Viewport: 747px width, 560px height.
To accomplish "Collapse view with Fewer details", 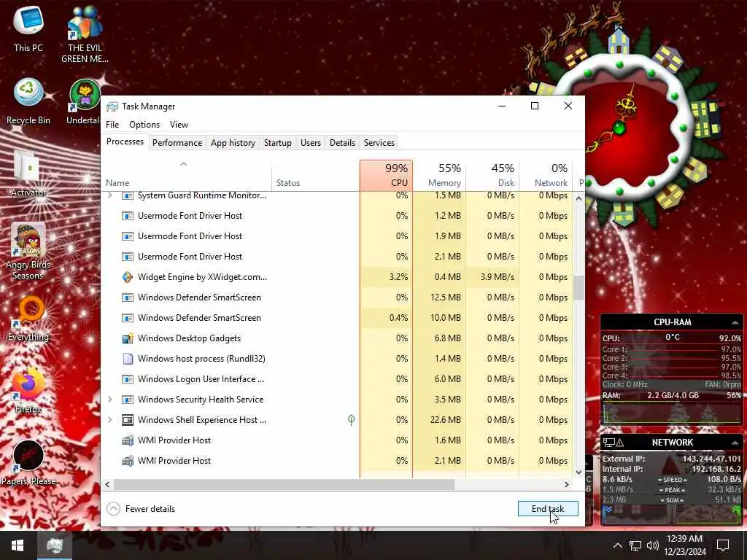I will tap(141, 508).
